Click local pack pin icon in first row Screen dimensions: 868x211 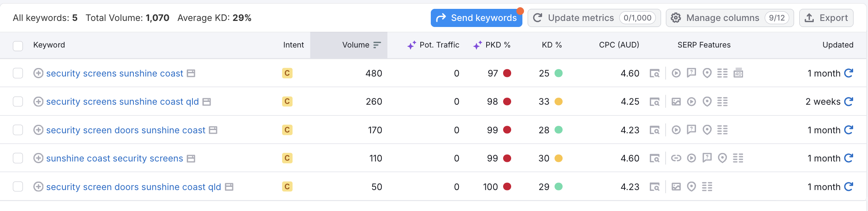click(707, 73)
